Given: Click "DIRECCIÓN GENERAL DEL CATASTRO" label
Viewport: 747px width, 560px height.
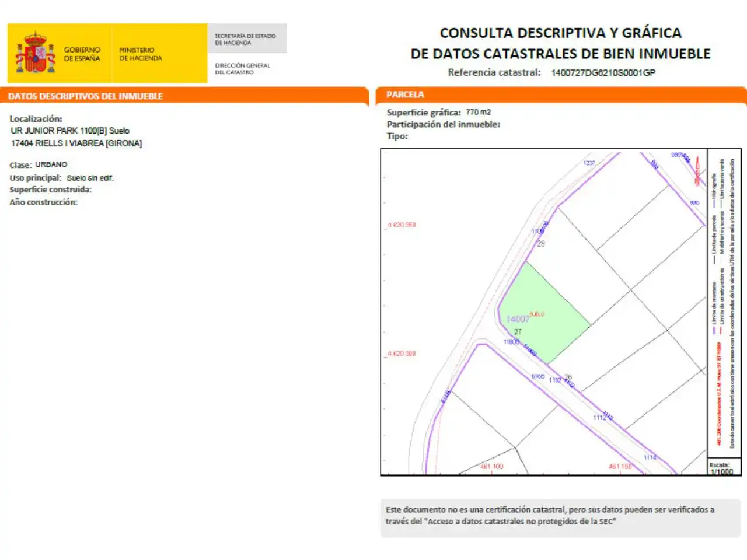Looking at the screenshot, I should pyautogui.click(x=242, y=69).
